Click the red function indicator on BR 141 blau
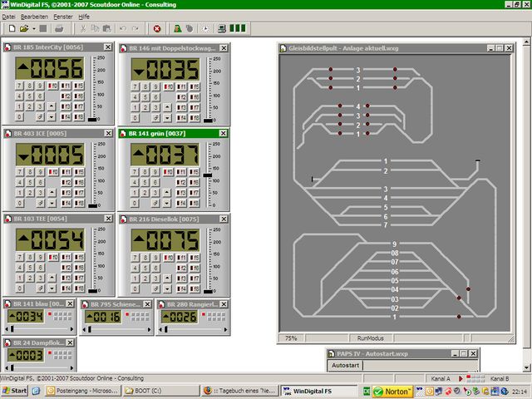532x399 pixels. click(50, 314)
